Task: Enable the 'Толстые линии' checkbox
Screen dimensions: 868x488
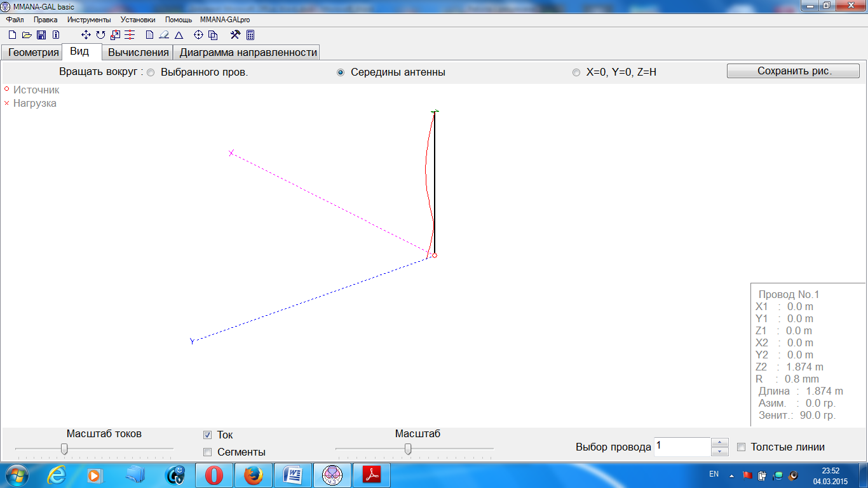Action: click(741, 447)
